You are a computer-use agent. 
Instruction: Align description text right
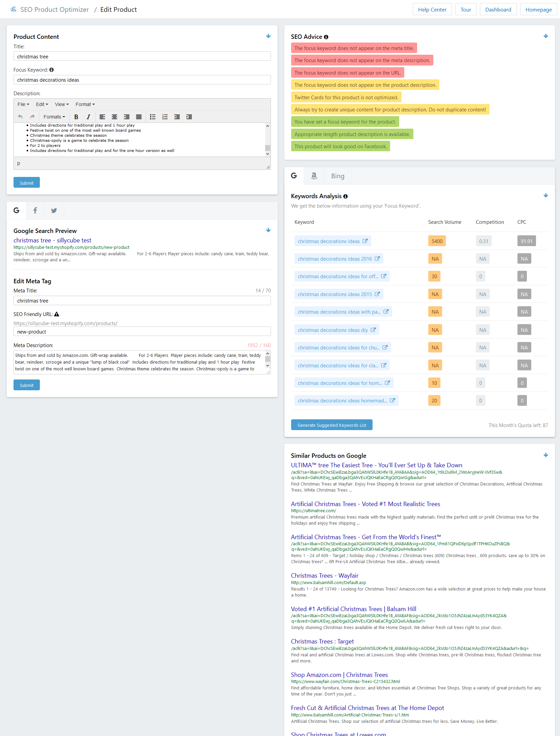(127, 117)
